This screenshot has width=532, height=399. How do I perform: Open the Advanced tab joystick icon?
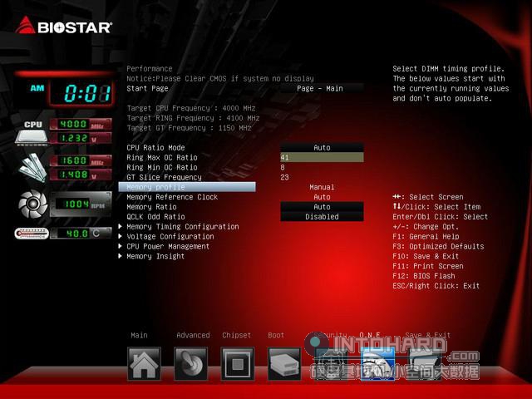pos(190,364)
